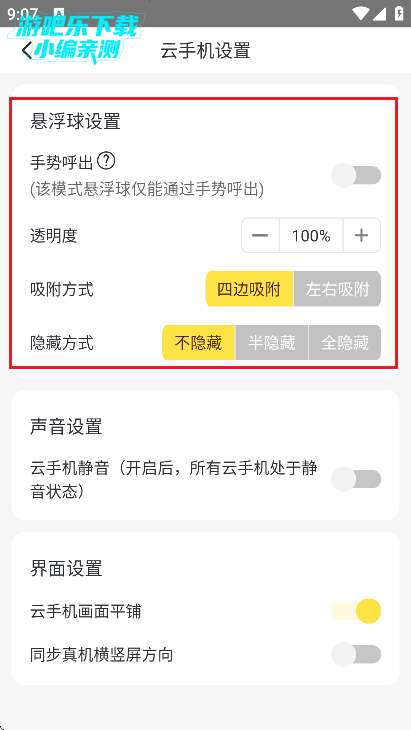Choose 半隐藏 hide mode
411x730 pixels.
coord(272,343)
